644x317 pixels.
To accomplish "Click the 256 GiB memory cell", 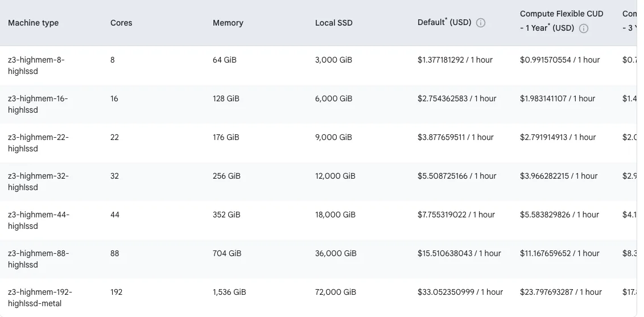I will (226, 176).
